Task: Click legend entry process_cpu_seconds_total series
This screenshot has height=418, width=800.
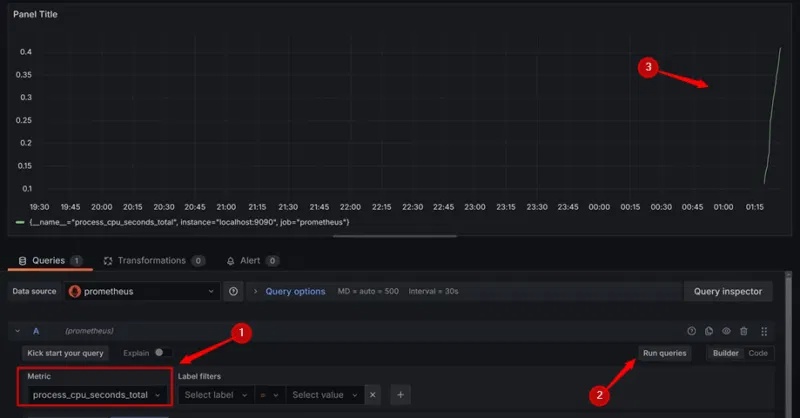Action: tap(189, 223)
